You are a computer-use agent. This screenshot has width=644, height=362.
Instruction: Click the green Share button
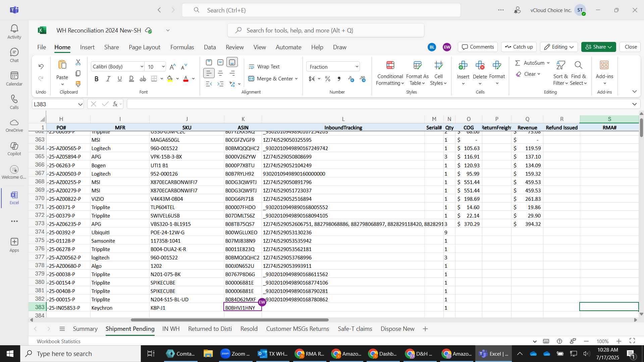[x=598, y=47]
